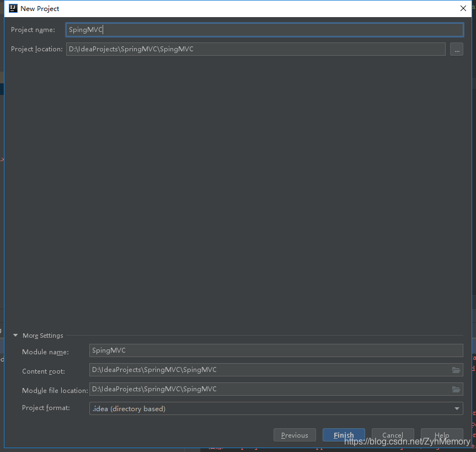Collapse the More Settings section
The width and height of the screenshot is (476, 452).
(15, 336)
